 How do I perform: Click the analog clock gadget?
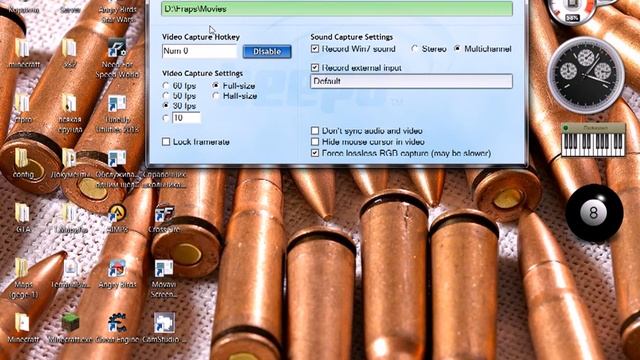click(586, 74)
